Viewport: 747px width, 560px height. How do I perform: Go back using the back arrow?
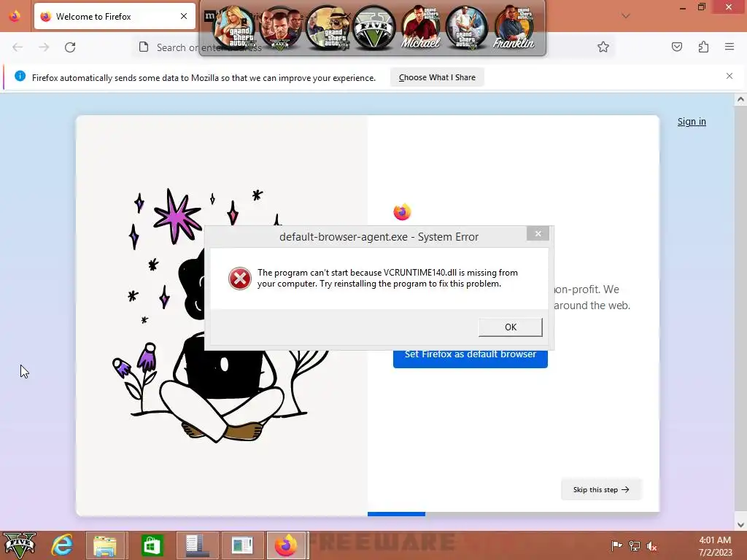[x=18, y=47]
